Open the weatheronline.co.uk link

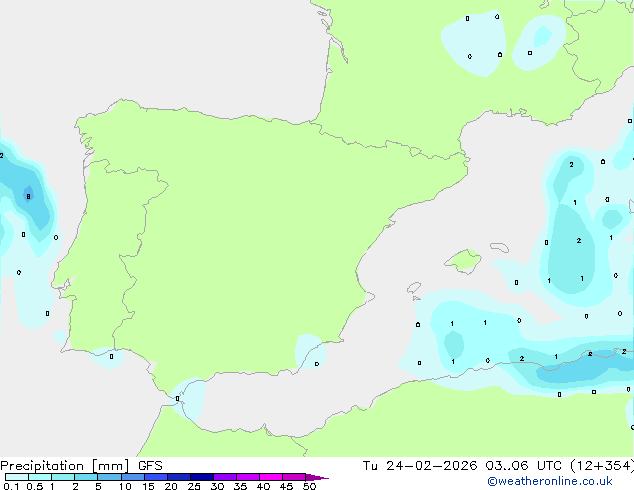550,481
